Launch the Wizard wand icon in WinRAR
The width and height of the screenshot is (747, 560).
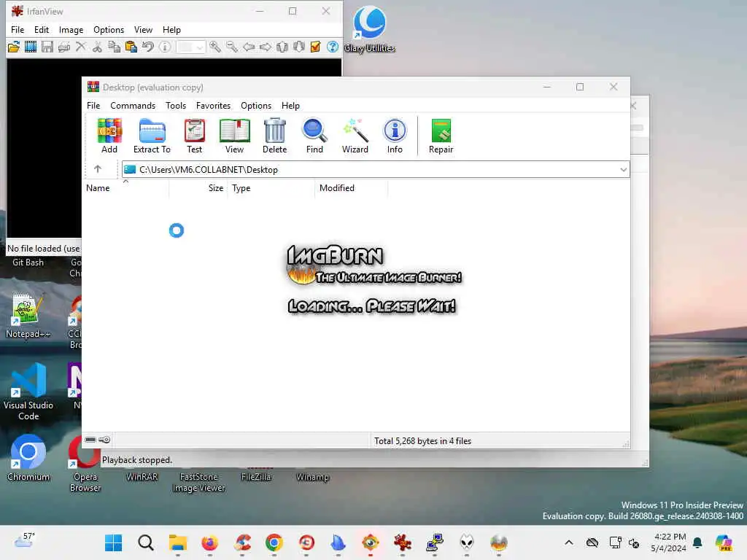(x=355, y=131)
